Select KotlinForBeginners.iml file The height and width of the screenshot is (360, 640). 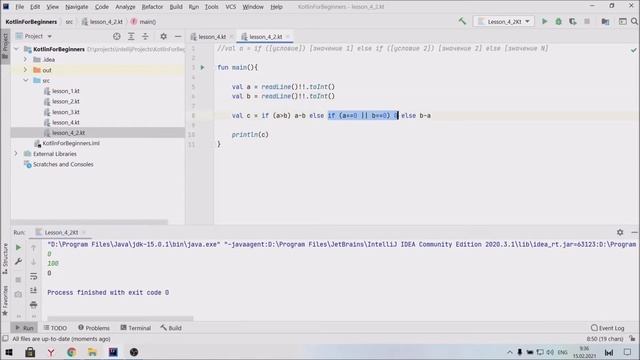(71, 143)
